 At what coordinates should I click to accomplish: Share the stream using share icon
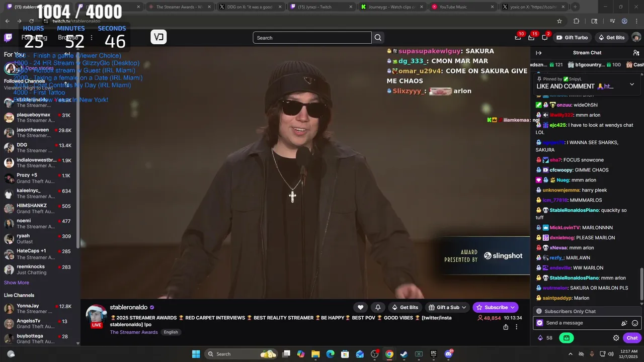506,327
